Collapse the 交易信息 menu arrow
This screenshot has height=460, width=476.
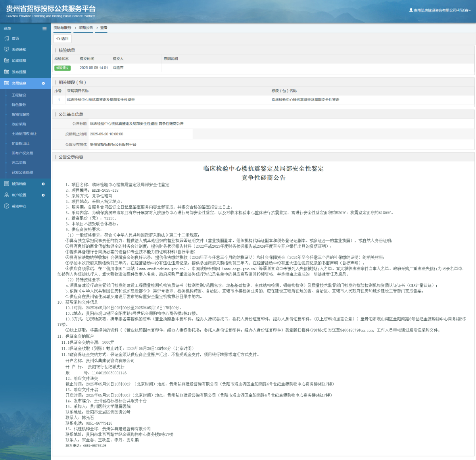(43, 83)
